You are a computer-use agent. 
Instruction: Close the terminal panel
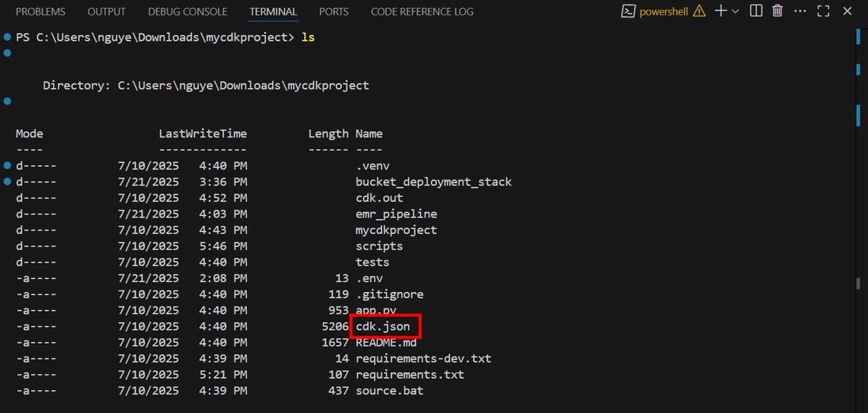pos(848,11)
